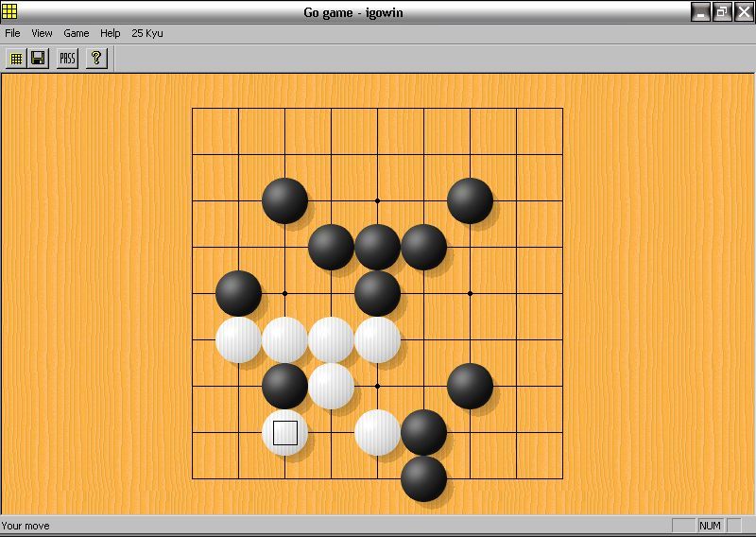Play on the empty right-side star point
The height and width of the screenshot is (537, 756).
click(x=470, y=293)
